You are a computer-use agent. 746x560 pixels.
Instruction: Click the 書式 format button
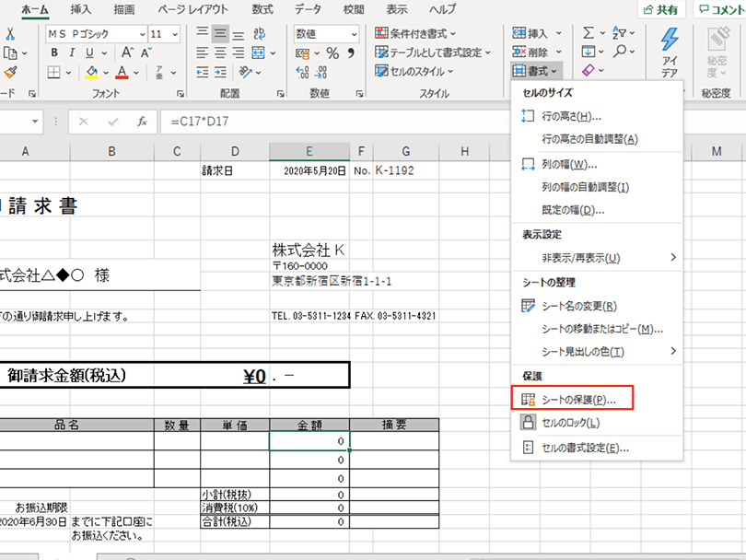[536, 71]
